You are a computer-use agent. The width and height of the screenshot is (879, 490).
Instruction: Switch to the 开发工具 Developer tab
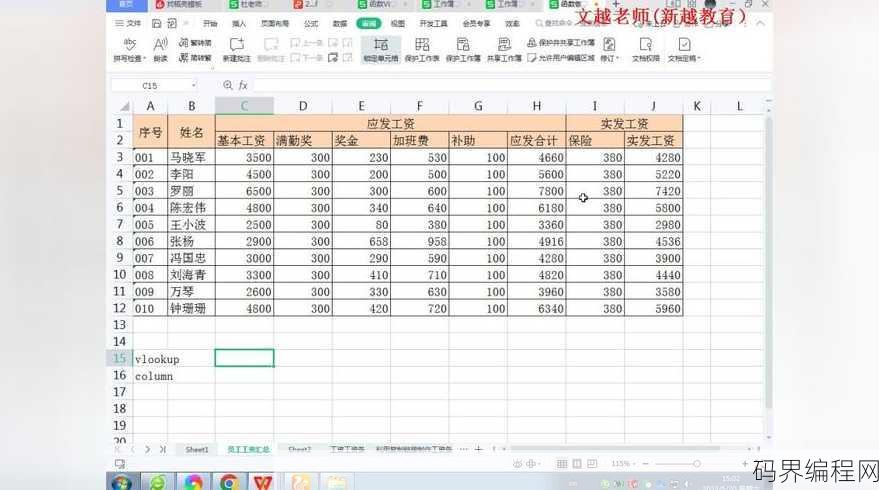click(x=433, y=24)
